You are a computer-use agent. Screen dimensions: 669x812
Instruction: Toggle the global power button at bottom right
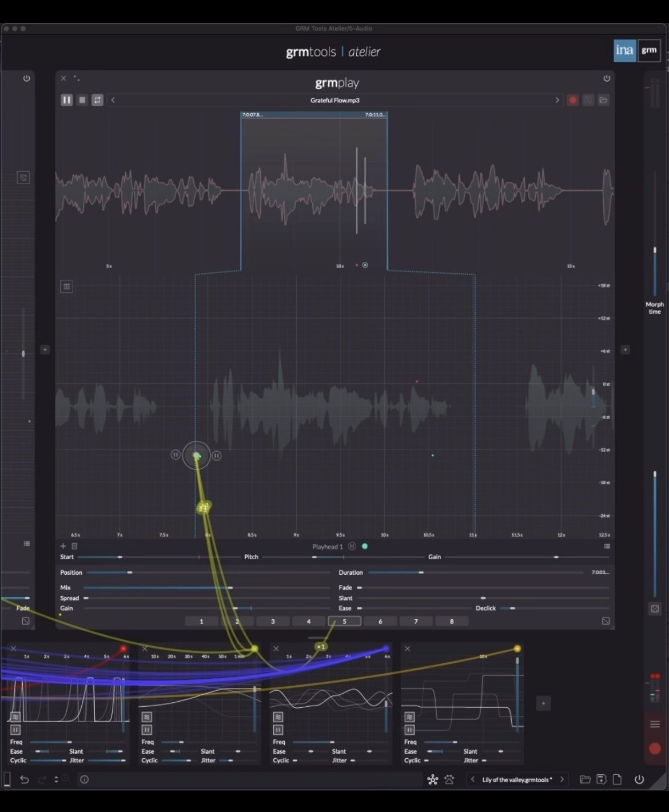639,779
